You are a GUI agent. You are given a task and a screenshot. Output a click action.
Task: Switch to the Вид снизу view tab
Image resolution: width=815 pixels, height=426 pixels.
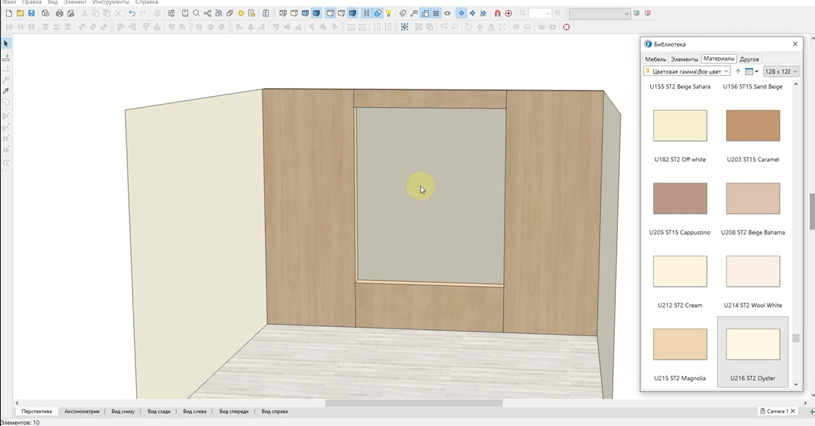point(123,411)
